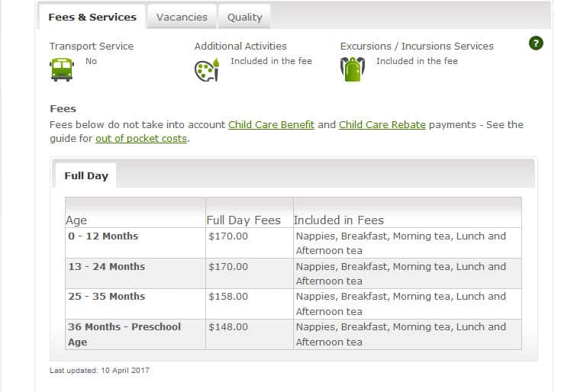Click the Last updated date text
561x392 pixels.
99,370
